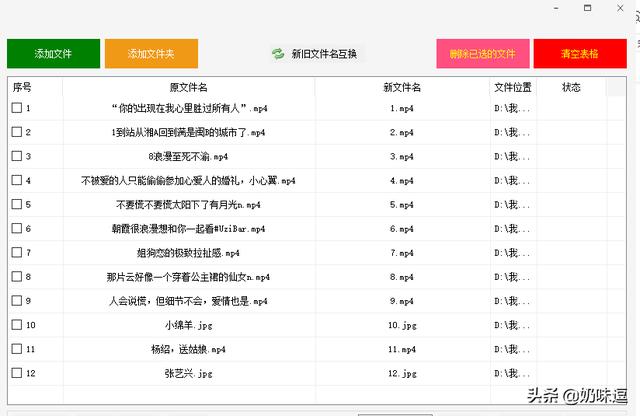Tick the checkbox for row 5

[17, 204]
